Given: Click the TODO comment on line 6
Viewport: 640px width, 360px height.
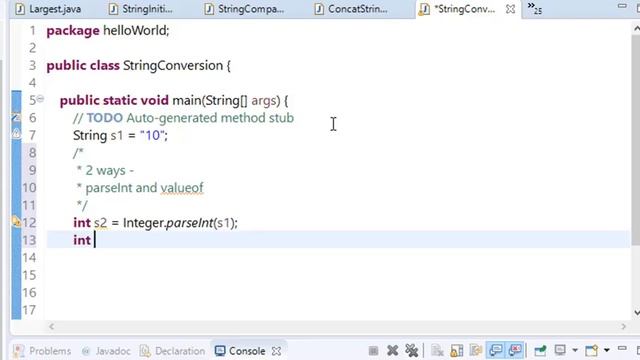Looking at the screenshot, I should coord(183,118).
